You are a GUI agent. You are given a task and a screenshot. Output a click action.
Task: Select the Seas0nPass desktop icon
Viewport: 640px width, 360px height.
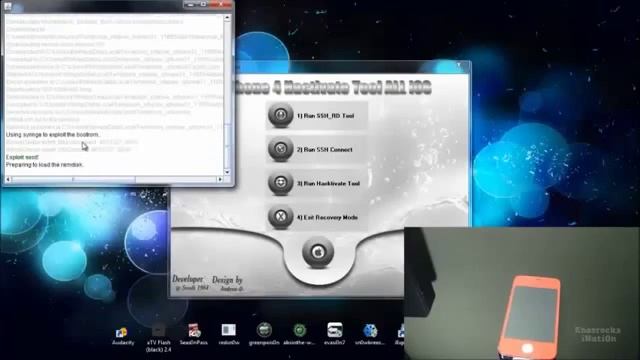pos(194,335)
